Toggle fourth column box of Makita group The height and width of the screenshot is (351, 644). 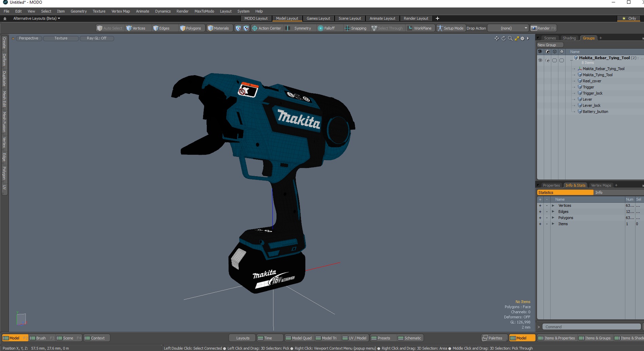(562, 60)
